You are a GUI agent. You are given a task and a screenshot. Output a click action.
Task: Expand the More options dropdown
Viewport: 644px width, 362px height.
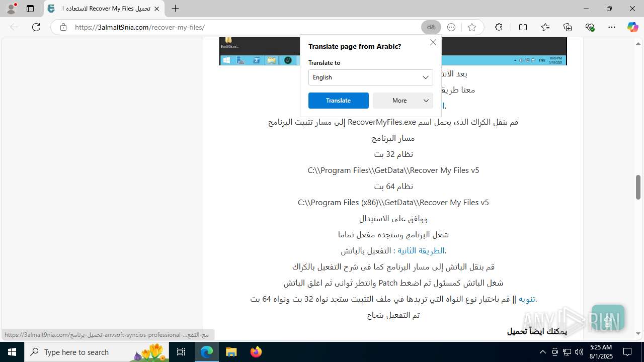point(403,101)
